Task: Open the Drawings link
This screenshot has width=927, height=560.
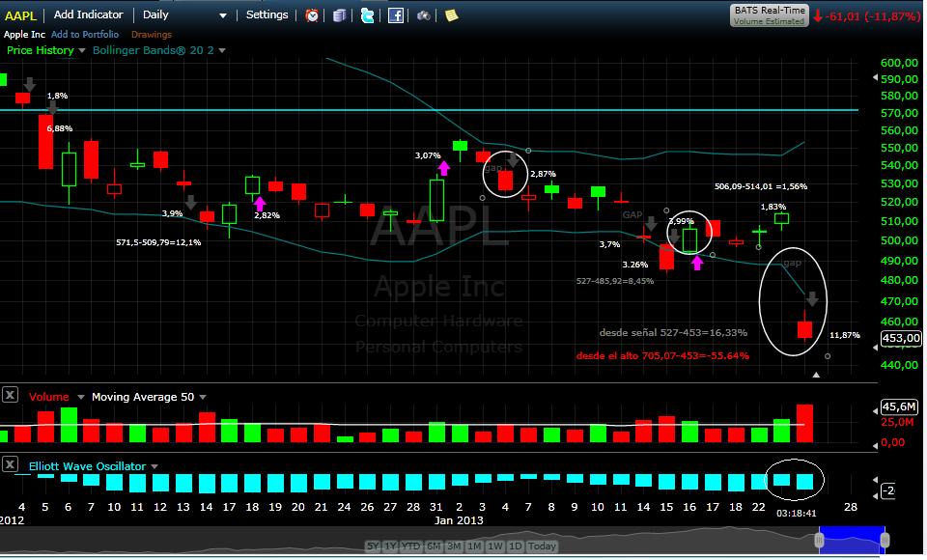Action: coord(151,35)
